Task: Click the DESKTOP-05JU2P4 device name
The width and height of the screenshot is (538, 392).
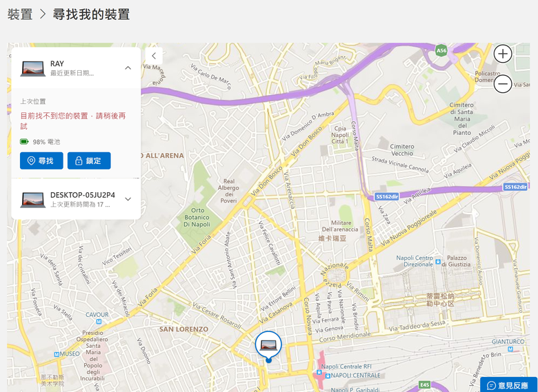Action: [83, 195]
